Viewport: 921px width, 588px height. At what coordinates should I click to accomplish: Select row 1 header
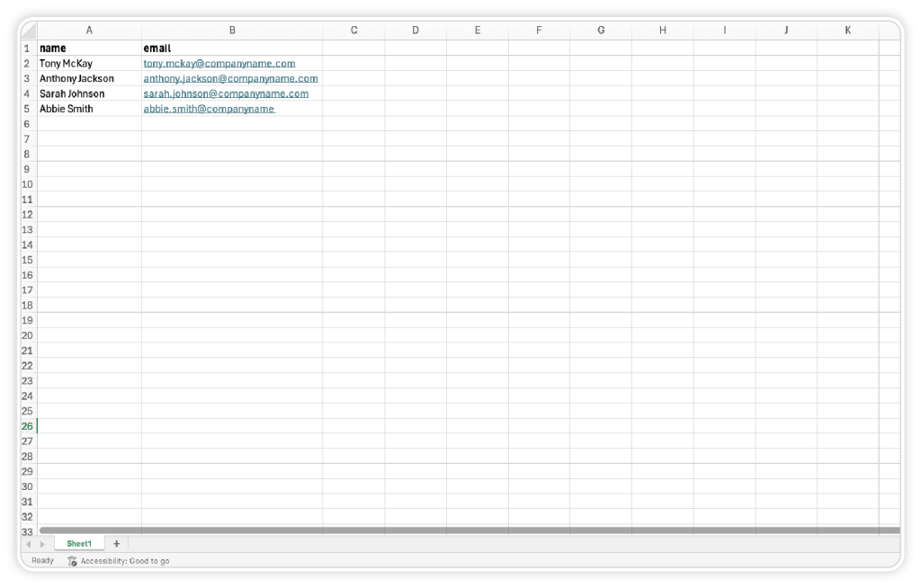point(27,49)
